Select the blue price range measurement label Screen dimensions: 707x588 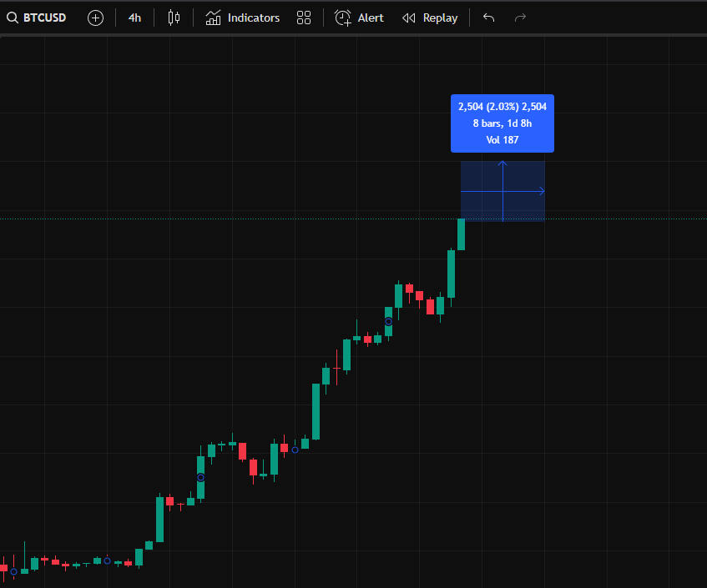pyautogui.click(x=502, y=123)
